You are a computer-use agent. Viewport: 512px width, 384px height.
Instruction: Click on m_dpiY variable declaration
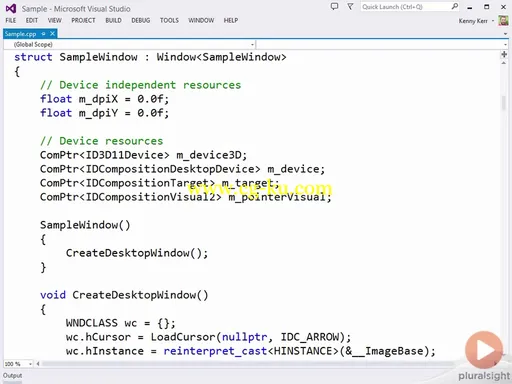[98, 113]
